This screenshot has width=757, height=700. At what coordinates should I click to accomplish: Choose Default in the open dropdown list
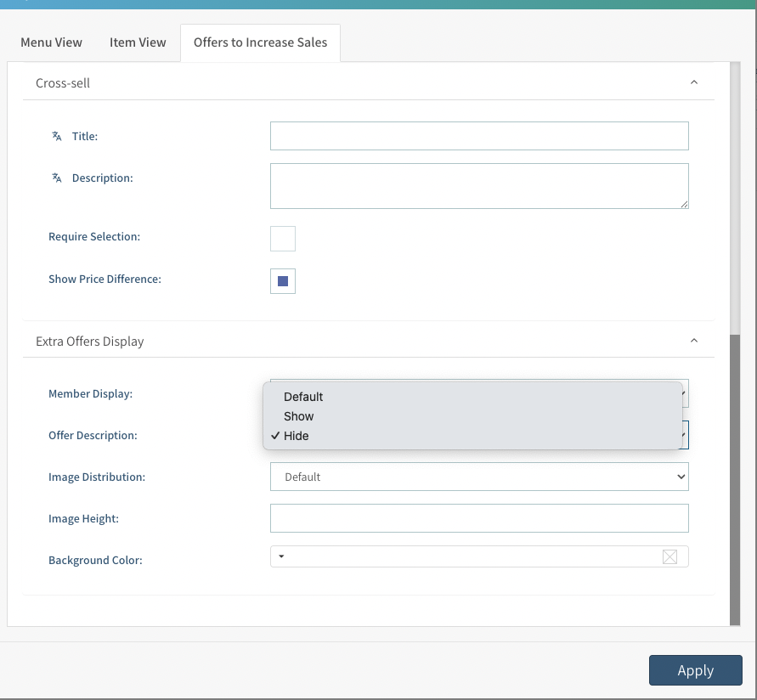pyautogui.click(x=303, y=397)
